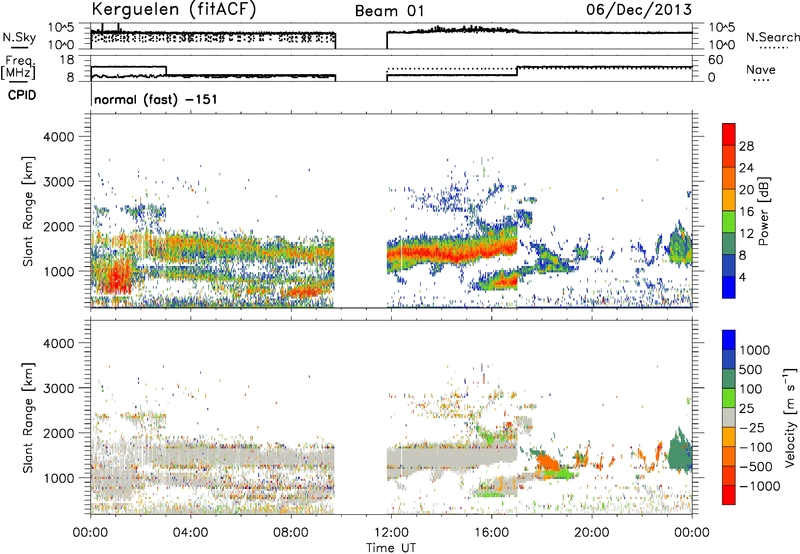Click the "Nave" legend label
The image size is (800, 554).
(x=761, y=69)
